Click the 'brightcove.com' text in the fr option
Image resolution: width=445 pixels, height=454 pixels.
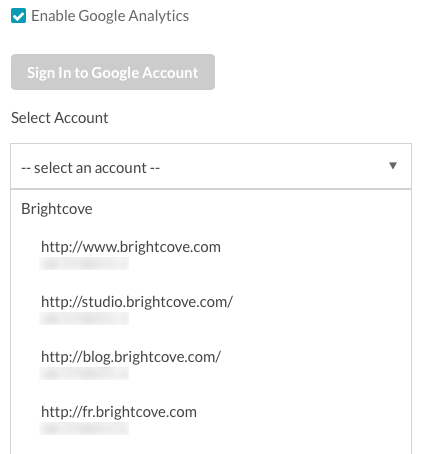[x=147, y=412]
